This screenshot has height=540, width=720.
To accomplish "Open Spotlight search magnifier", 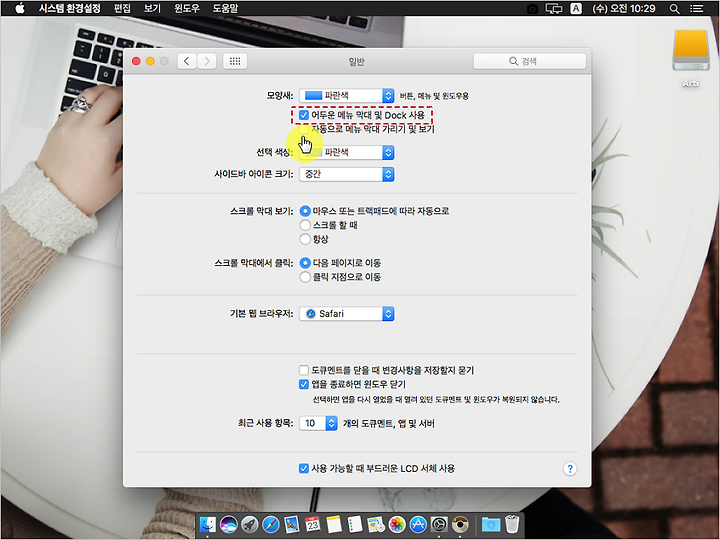I will 674,8.
